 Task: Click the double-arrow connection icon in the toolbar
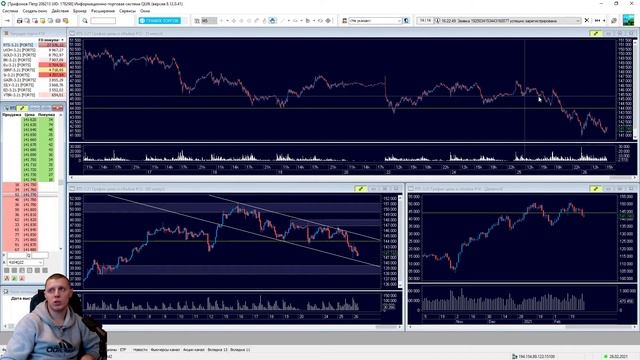pos(598,20)
